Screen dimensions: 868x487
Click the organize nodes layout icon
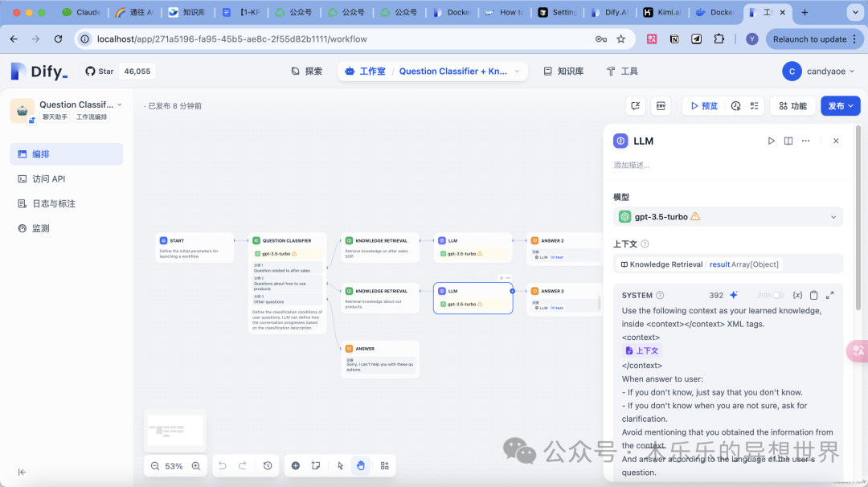click(385, 466)
